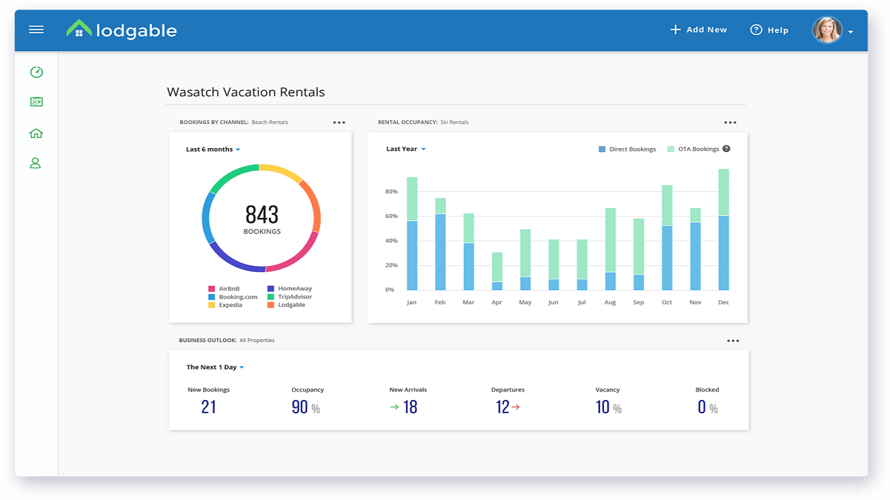Click the lodgable house logo
Viewport: 890px width, 500px height.
point(79,29)
